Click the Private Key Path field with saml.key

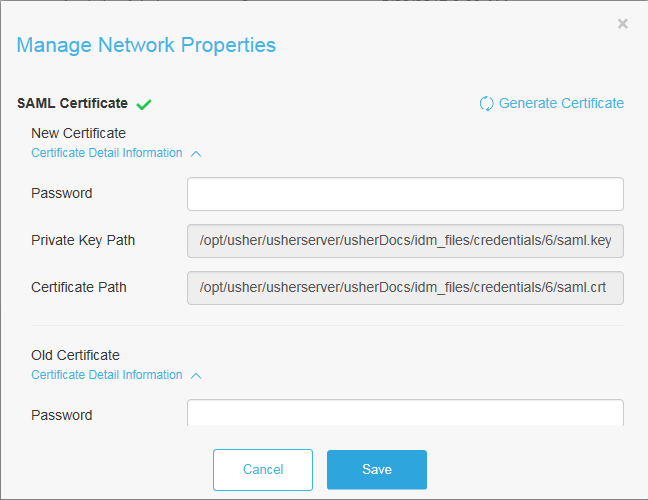(405, 241)
